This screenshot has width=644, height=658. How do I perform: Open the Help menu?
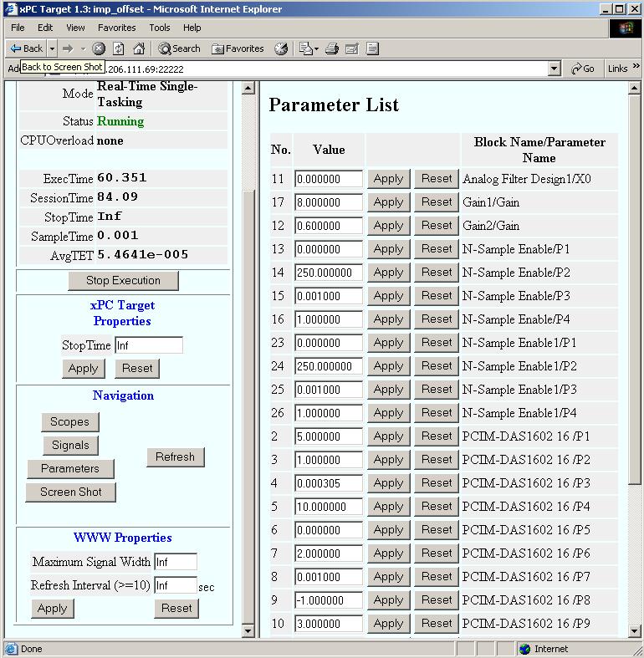click(192, 28)
